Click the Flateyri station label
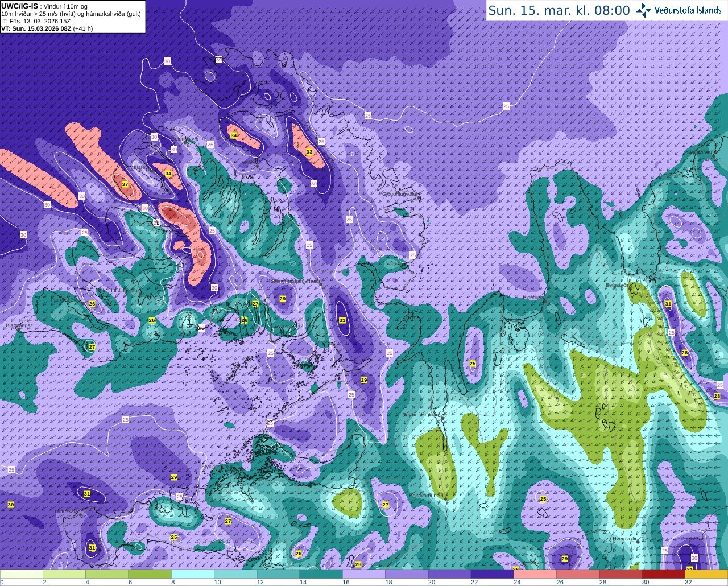The image size is (728, 586). 142,167
